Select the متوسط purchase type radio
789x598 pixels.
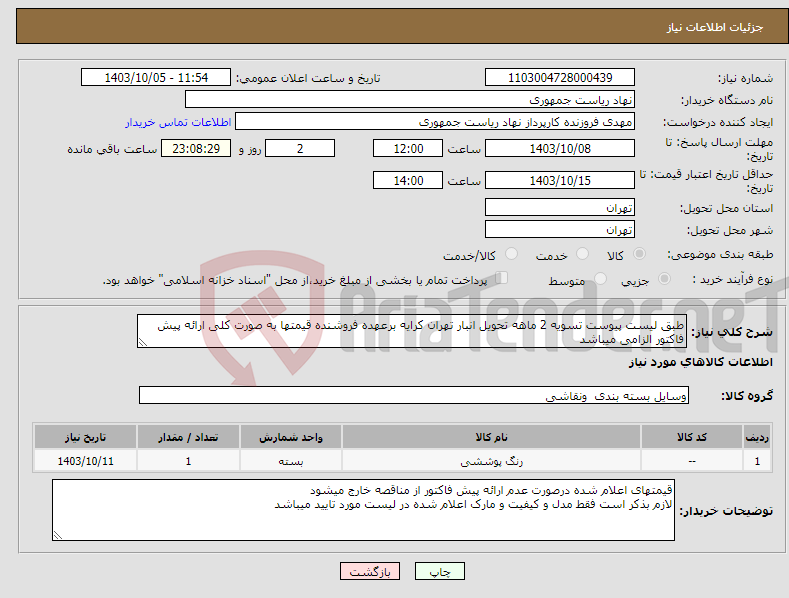tap(600, 278)
